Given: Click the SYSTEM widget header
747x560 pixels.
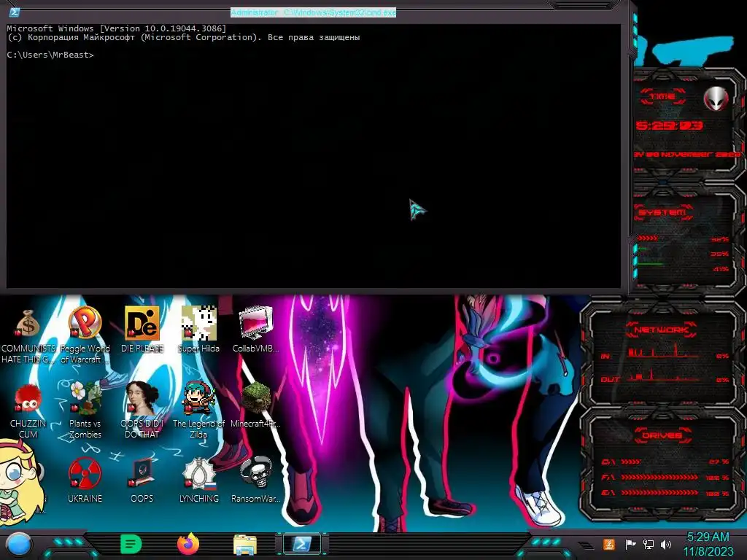Looking at the screenshot, I should tap(662, 212).
